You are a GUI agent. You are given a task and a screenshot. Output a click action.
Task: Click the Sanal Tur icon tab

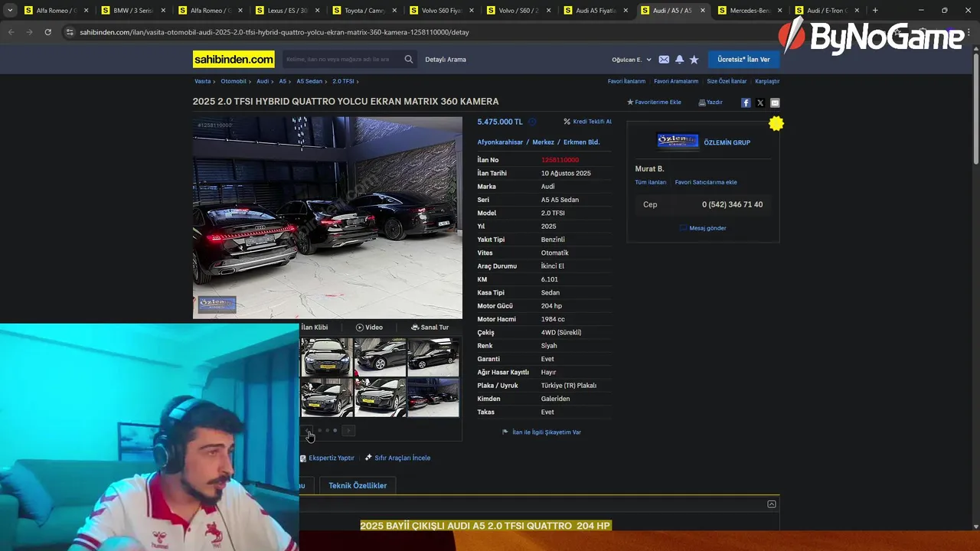tap(430, 328)
